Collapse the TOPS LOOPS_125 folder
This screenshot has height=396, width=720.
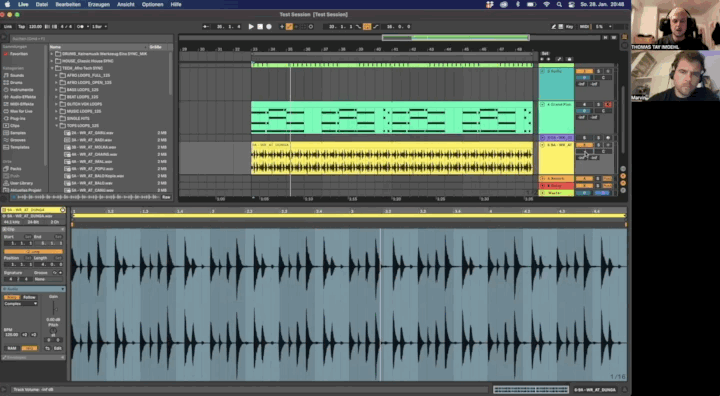pyautogui.click(x=56, y=125)
